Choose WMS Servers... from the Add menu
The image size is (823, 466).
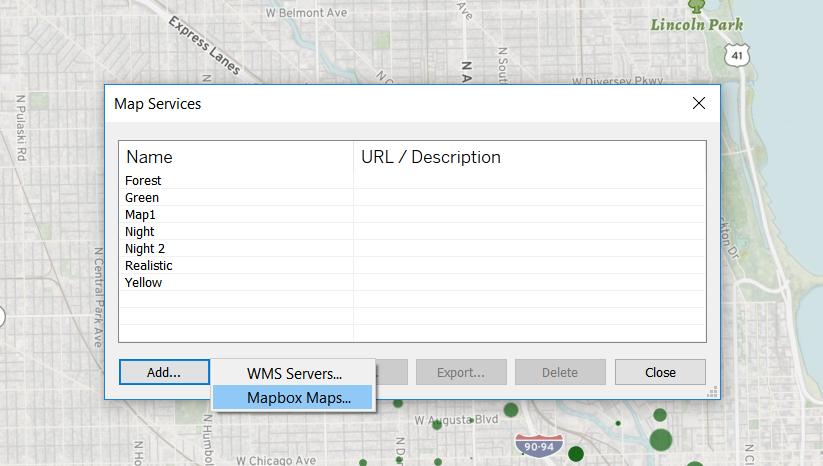tap(294, 374)
